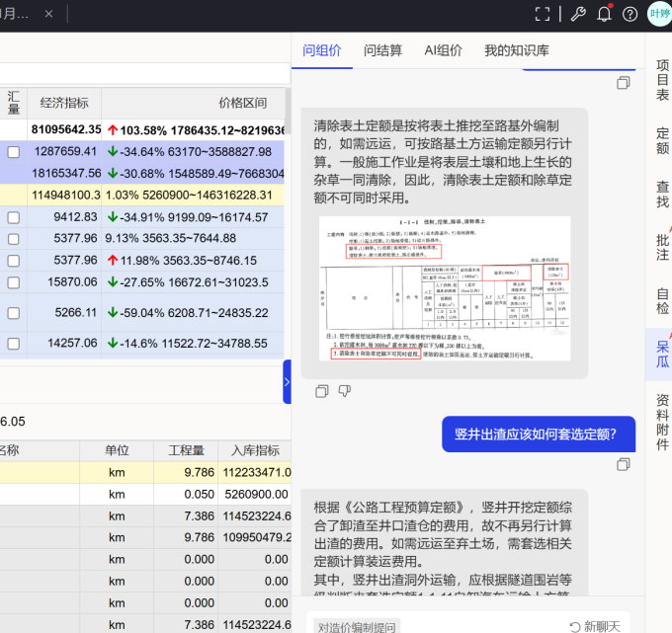This screenshot has height=633, width=672.
Task: Switch to the 问结算 tab
Action: pyautogui.click(x=382, y=50)
